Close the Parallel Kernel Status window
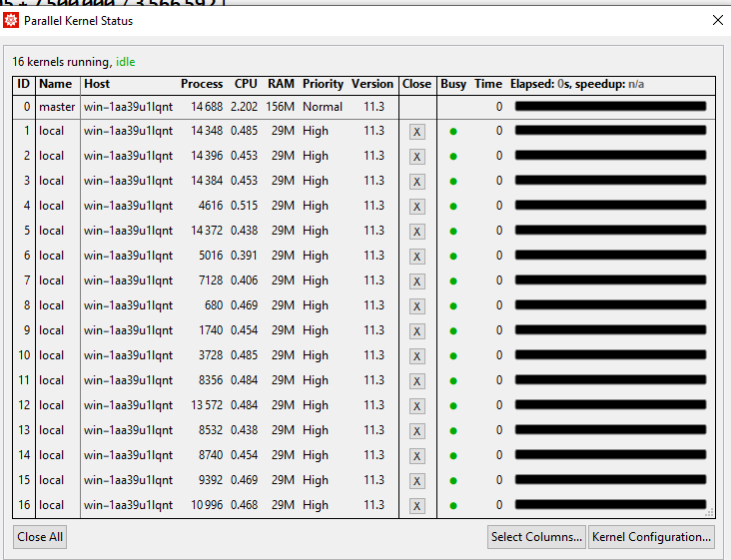Screen dimensions: 731x560 click(716, 20)
